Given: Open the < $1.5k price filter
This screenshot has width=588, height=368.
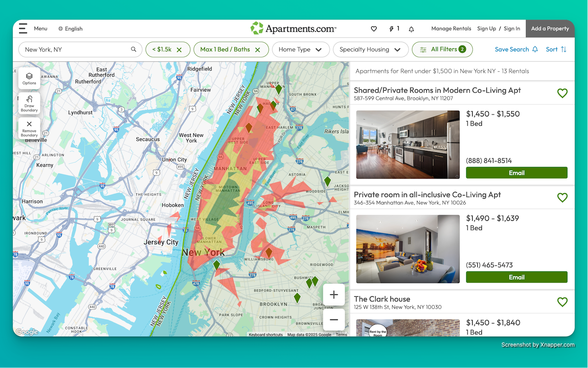Looking at the screenshot, I should [x=162, y=50].
